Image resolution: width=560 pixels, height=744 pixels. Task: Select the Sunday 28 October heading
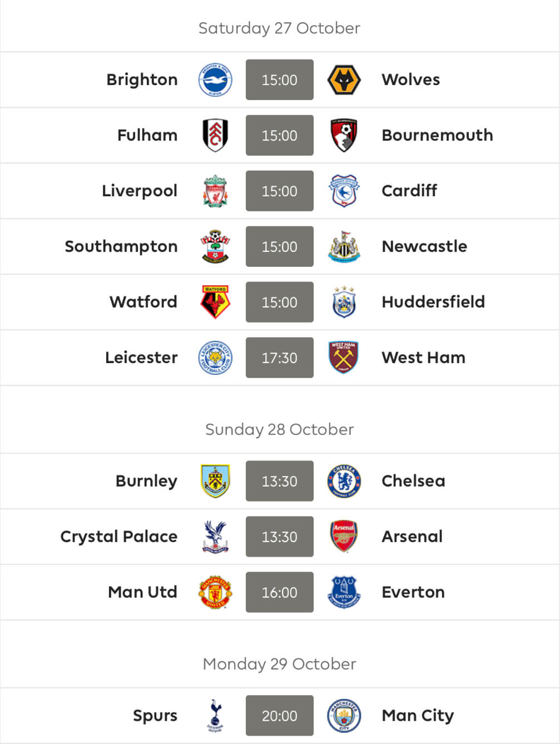tap(280, 429)
